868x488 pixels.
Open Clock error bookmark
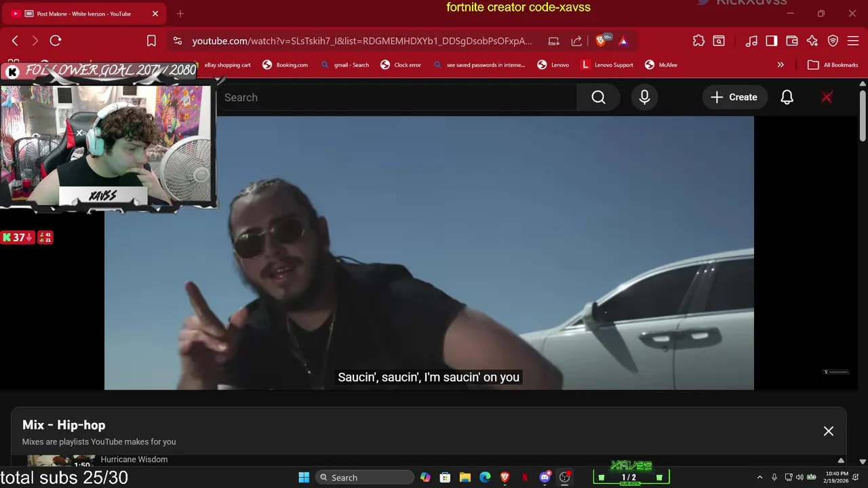401,65
